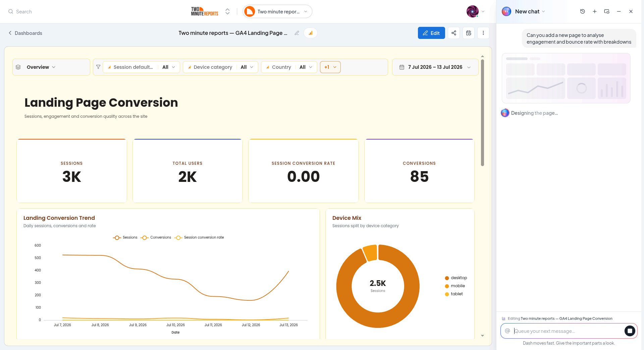The image size is (644, 350).
Task: Close the chat panel
Action: point(631,11)
